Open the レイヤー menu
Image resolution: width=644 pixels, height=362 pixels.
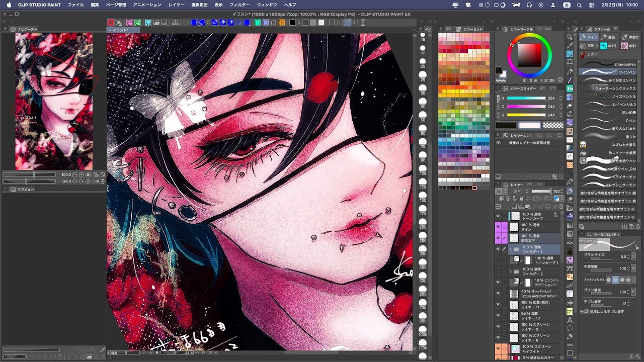click(x=176, y=5)
